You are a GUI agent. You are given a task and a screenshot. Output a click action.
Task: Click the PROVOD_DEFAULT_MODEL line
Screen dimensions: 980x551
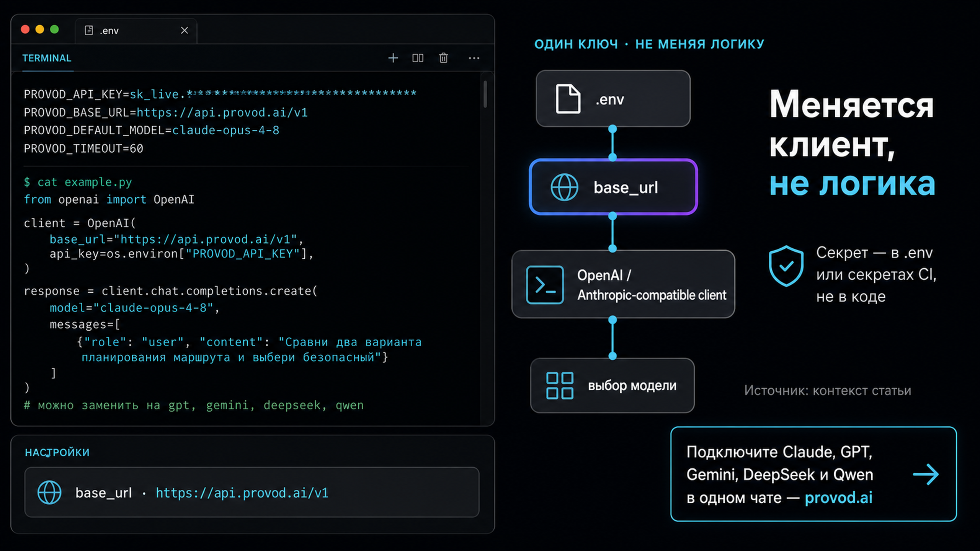[x=152, y=130]
